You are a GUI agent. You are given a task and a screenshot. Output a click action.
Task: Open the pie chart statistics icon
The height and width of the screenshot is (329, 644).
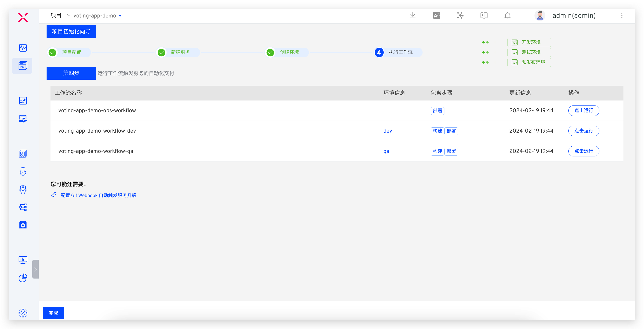23,277
